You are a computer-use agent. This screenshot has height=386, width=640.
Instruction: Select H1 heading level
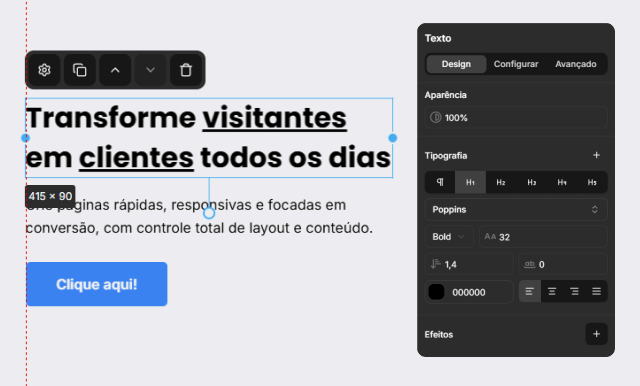click(470, 182)
